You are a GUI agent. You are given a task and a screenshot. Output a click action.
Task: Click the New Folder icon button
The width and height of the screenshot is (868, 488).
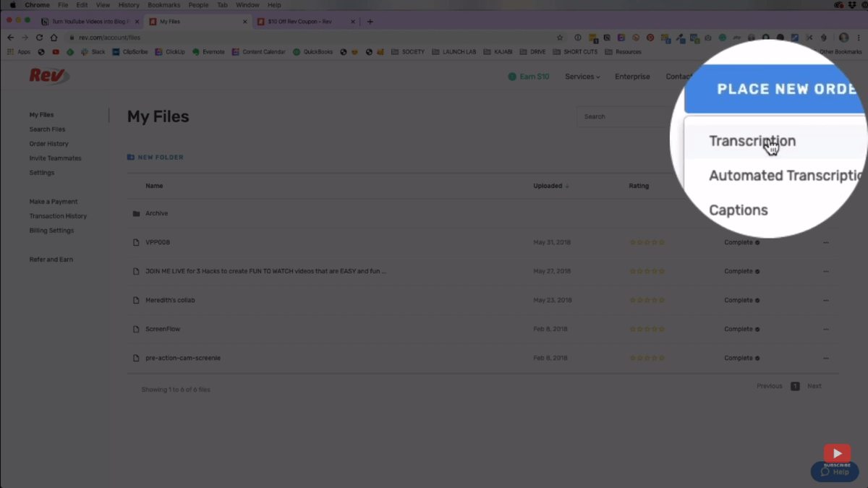[x=131, y=157]
